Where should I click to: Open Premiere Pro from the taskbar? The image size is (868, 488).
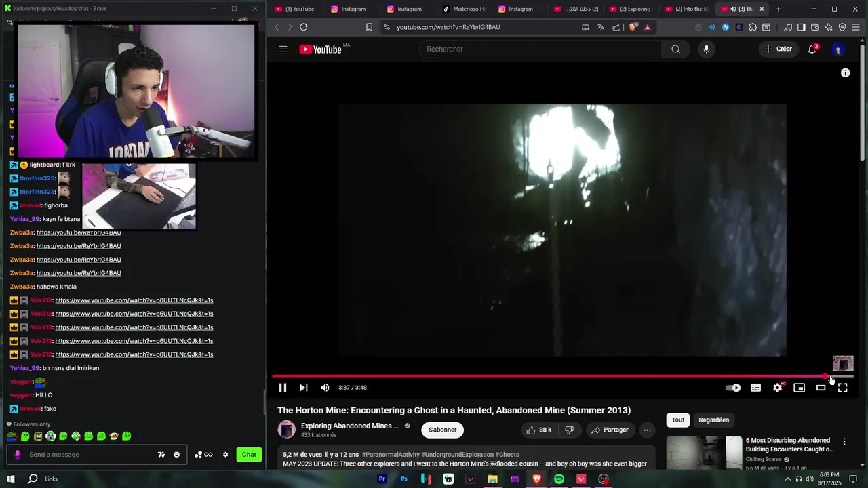[x=382, y=479]
